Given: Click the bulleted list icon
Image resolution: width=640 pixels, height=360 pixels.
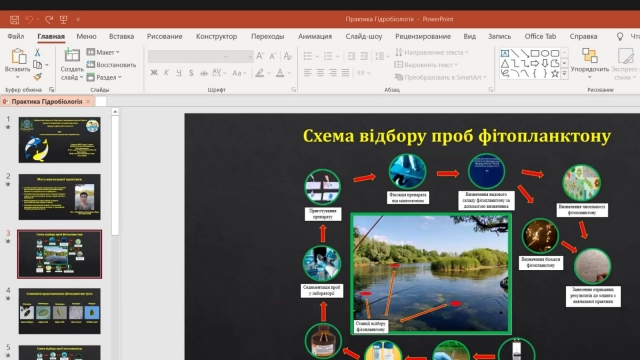Looking at the screenshot, I should pos(308,56).
